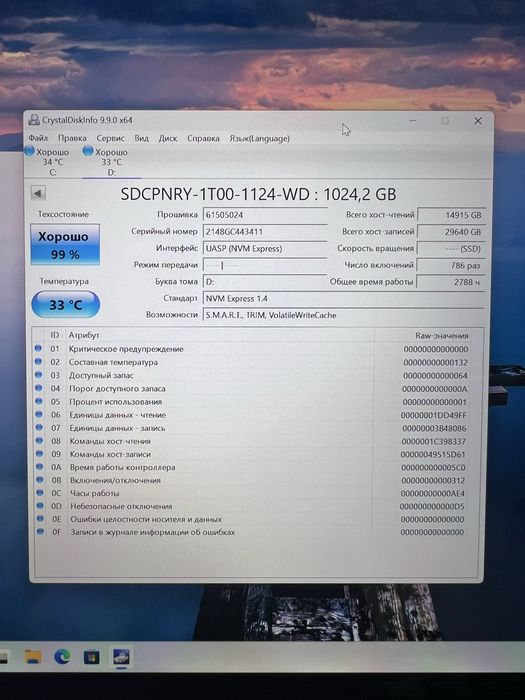Viewport: 525px width, 700px height.
Task: Open Microsoft Edge from the taskbar
Action: [62, 656]
